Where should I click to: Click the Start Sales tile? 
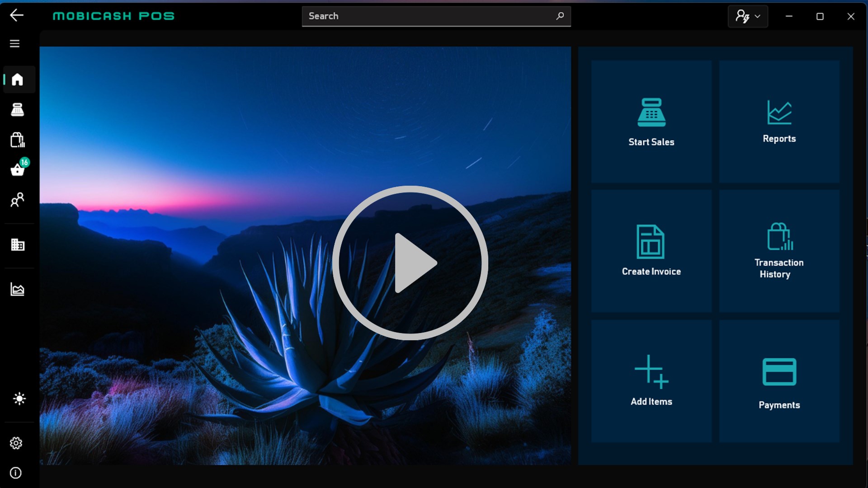point(651,122)
